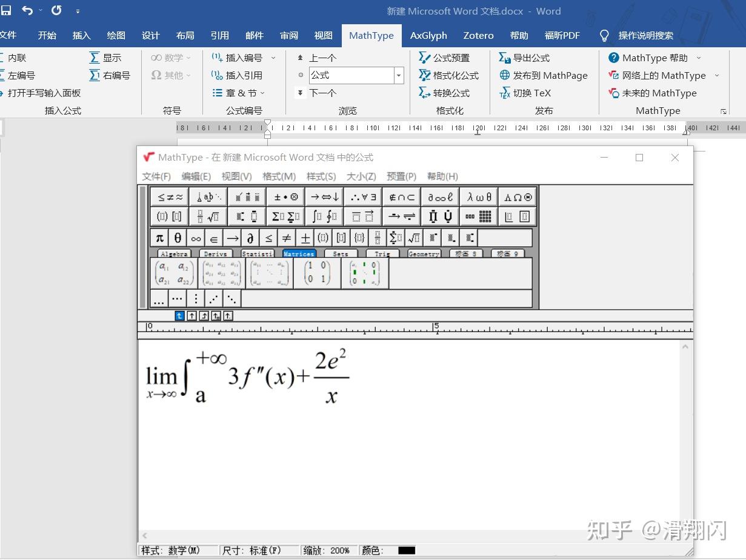The width and height of the screenshot is (746, 560).
Task: Open the labeled arrow templates palette
Action: [402, 216]
